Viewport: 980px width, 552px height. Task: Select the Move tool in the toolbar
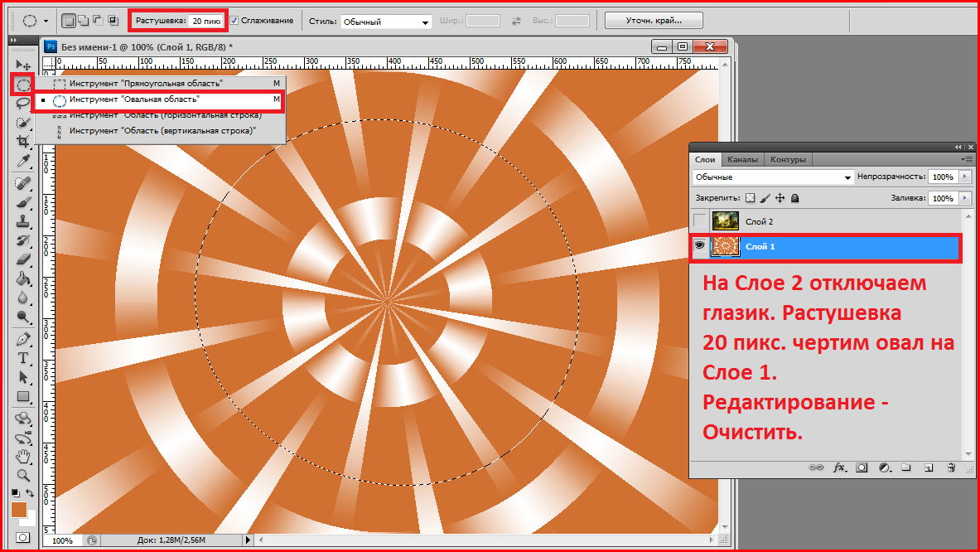pyautogui.click(x=23, y=65)
